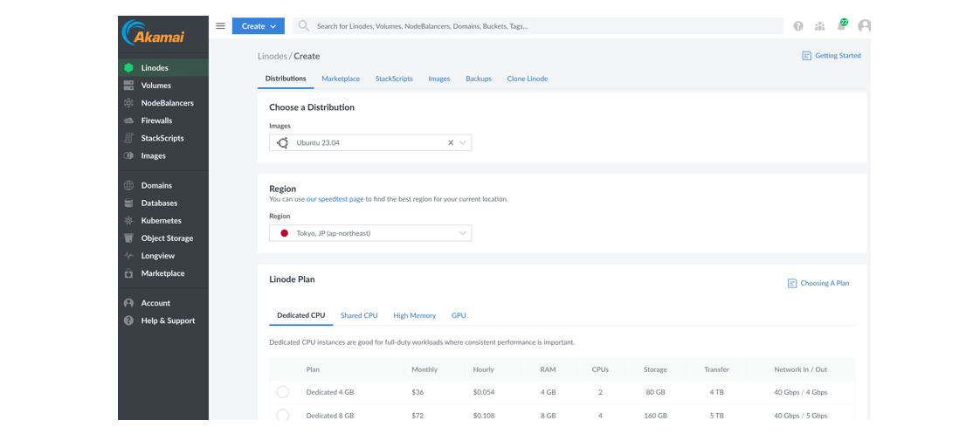The width and height of the screenshot is (980, 434).
Task: Select the Shared CPU plan tab
Action: click(x=359, y=316)
